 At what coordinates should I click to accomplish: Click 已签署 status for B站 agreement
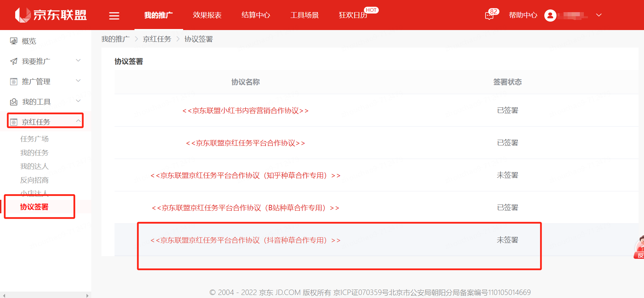(507, 208)
